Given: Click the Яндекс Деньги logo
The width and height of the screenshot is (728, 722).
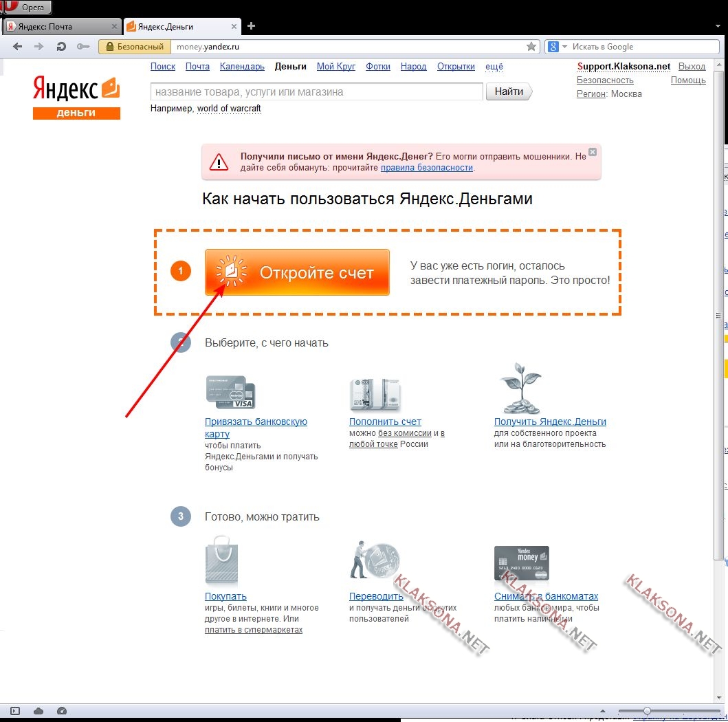Looking at the screenshot, I should tap(76, 96).
